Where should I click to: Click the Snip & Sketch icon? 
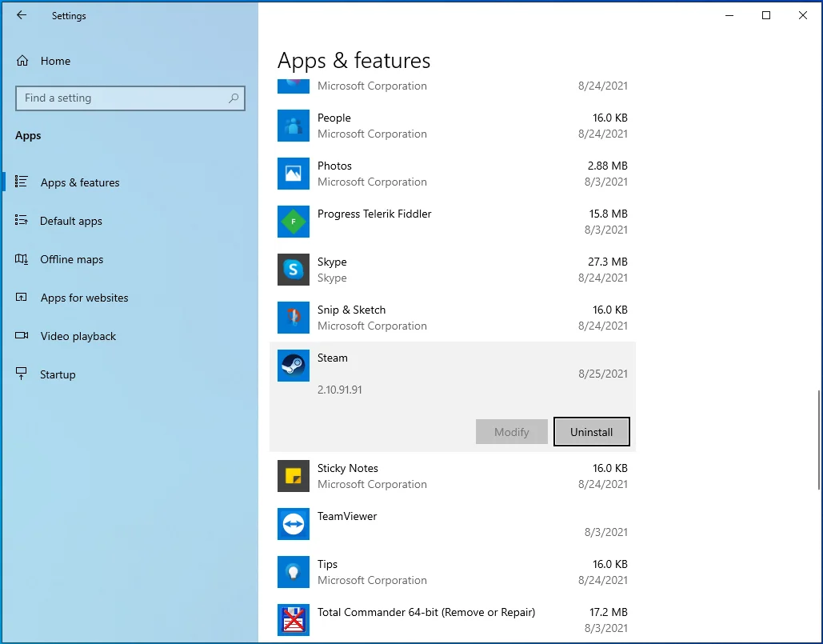pos(294,318)
